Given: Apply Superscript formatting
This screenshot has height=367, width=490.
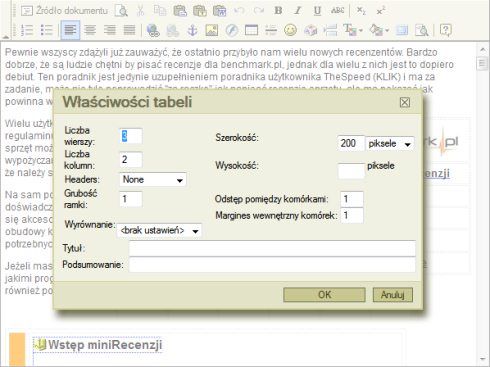Looking at the screenshot, I should [x=380, y=11].
